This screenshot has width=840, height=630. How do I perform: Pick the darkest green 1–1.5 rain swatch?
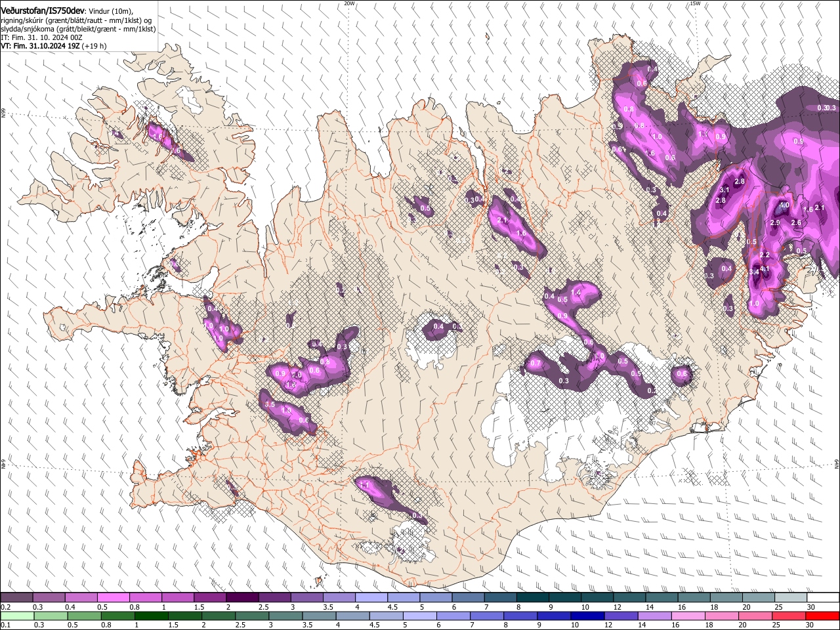click(151, 616)
